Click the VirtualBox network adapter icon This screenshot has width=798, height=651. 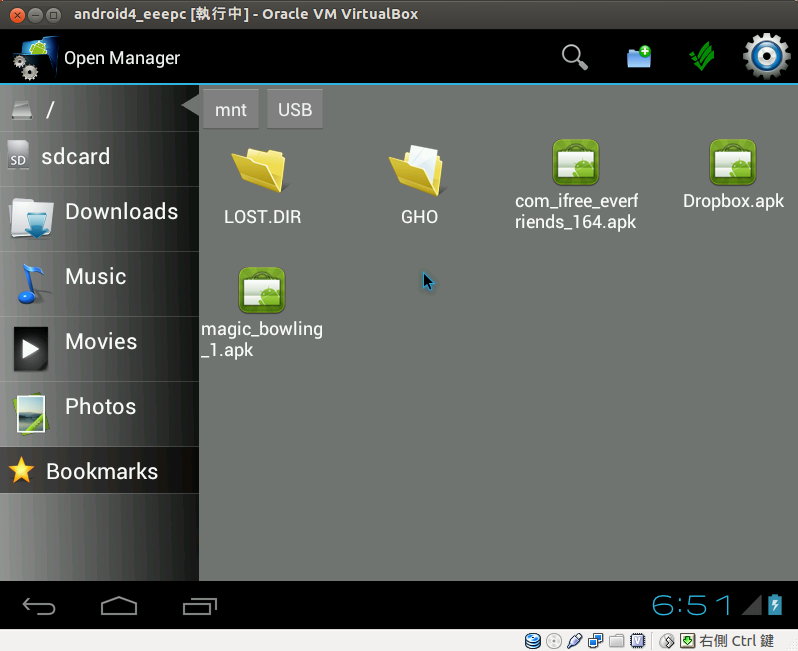pos(595,641)
